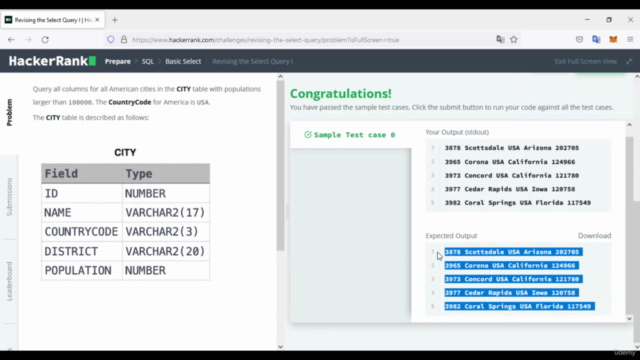Click the COUNTRYCODE field cell
Viewport: 640px width, 360px height.
pos(82,231)
